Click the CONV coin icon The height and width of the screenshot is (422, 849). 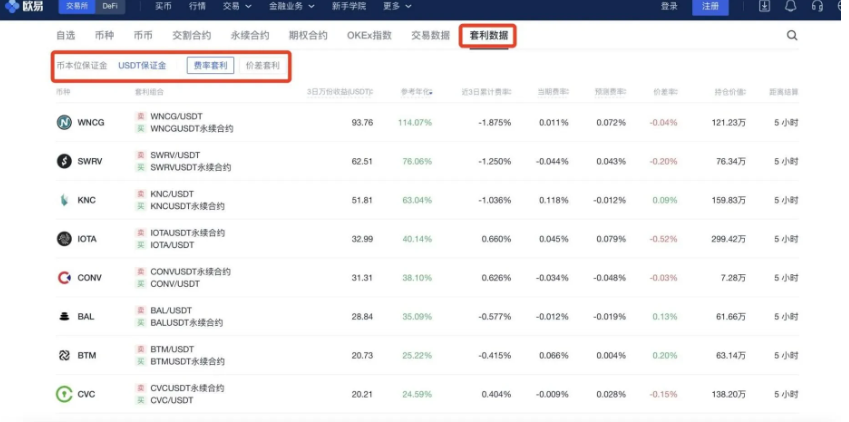(x=64, y=277)
